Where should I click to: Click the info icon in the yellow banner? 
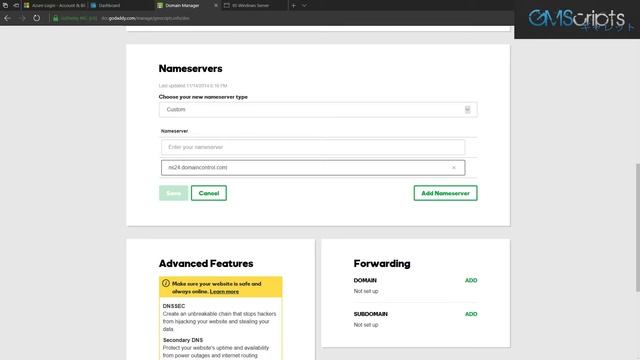click(x=166, y=283)
